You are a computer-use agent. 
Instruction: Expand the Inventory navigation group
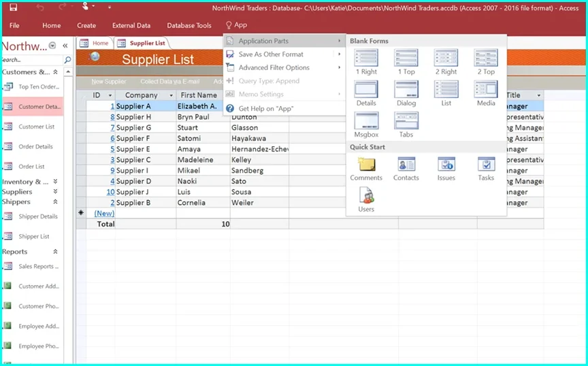tap(55, 182)
